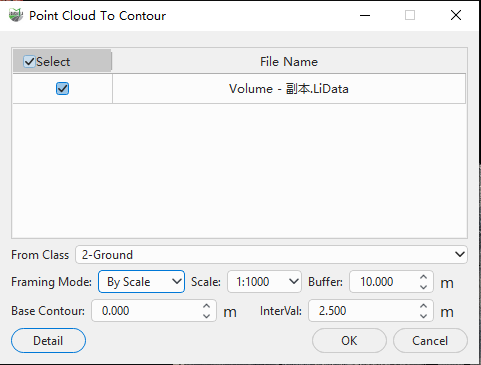Uncheck the Volume - 副本.LiData row checkbox

point(62,89)
